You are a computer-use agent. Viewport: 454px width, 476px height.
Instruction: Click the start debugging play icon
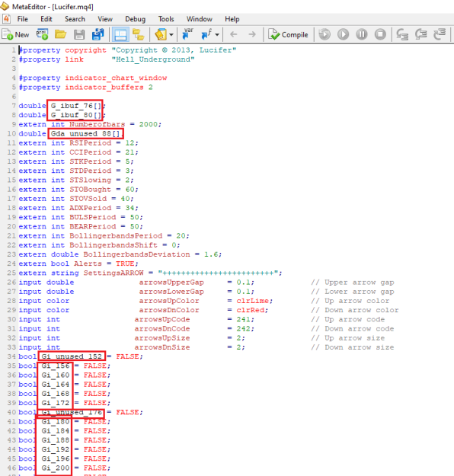point(343,34)
